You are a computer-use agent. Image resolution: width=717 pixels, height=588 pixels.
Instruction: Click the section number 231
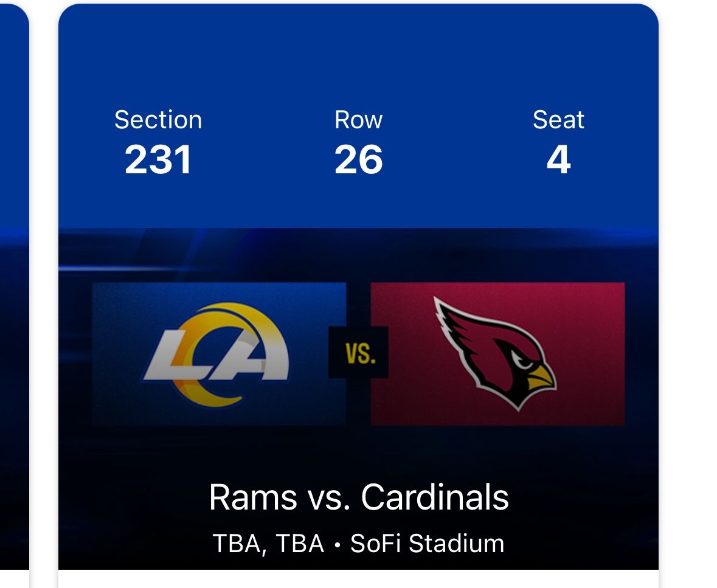(x=158, y=159)
